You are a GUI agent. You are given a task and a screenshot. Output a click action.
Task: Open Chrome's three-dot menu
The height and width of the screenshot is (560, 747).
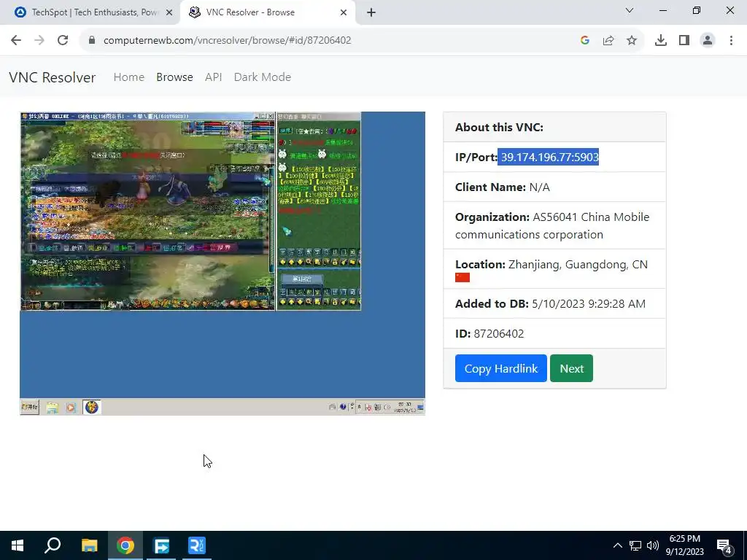click(x=731, y=41)
